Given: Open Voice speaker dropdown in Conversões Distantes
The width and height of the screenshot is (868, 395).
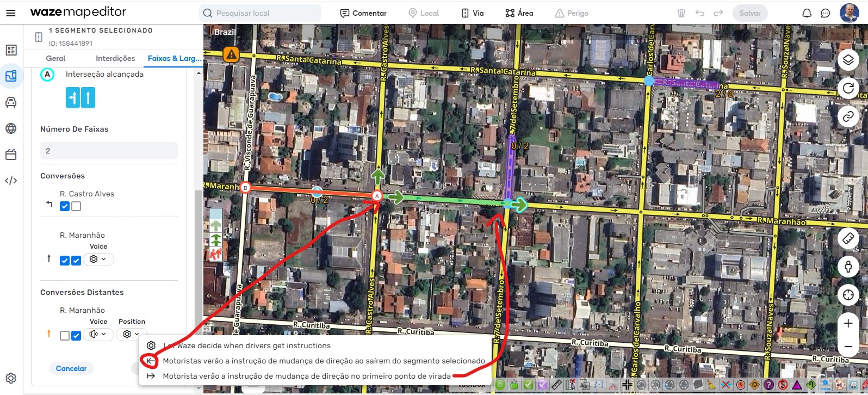Looking at the screenshot, I should tap(98, 334).
